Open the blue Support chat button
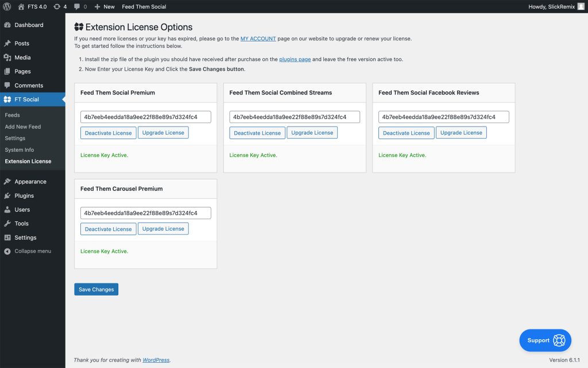 546,340
